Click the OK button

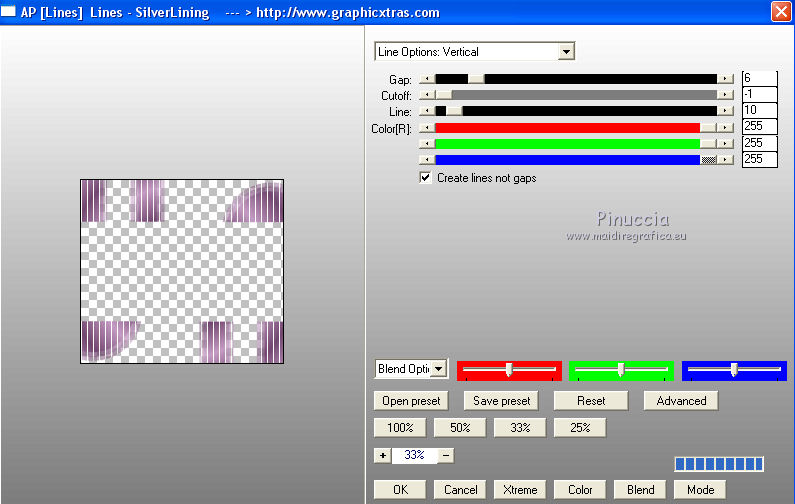(x=400, y=490)
